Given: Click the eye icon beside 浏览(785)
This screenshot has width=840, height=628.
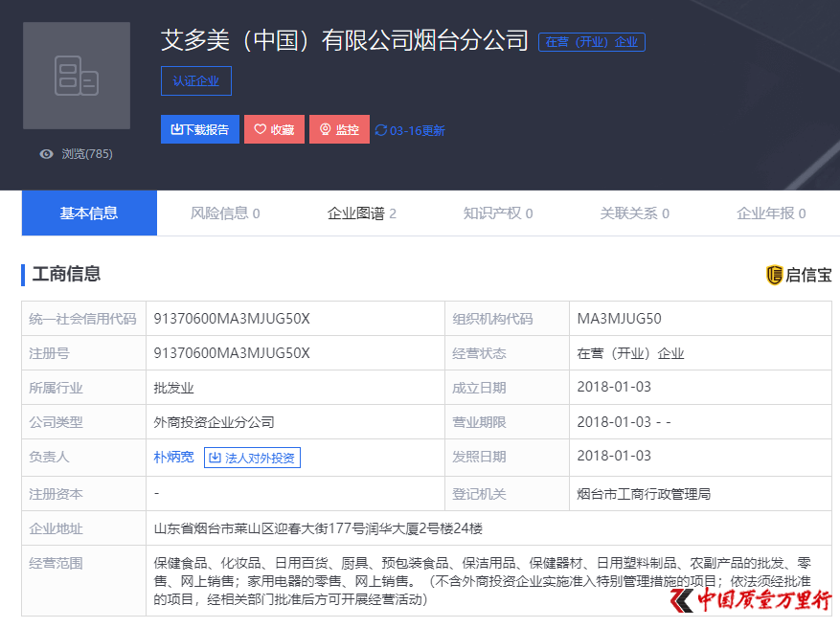Looking at the screenshot, I should click(x=47, y=154).
